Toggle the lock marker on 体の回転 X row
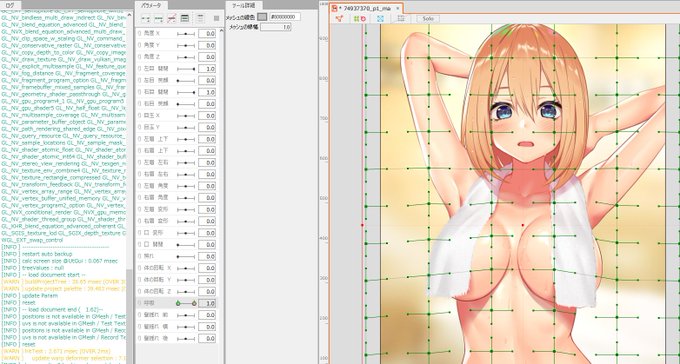Viewport: 680px width, 364px height. pyautogui.click(x=139, y=268)
